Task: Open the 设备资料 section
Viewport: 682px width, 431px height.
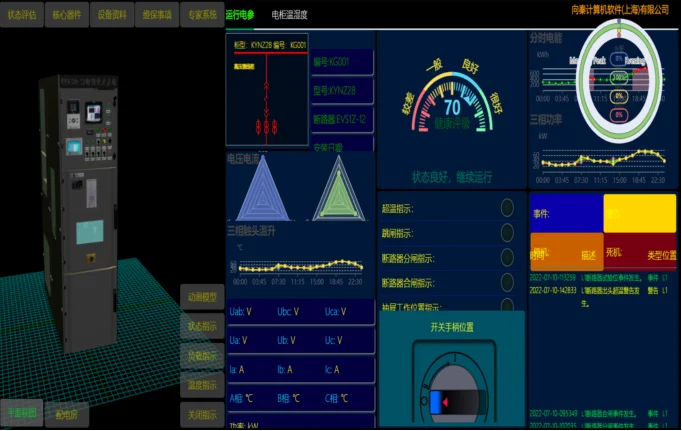Action: click(112, 15)
